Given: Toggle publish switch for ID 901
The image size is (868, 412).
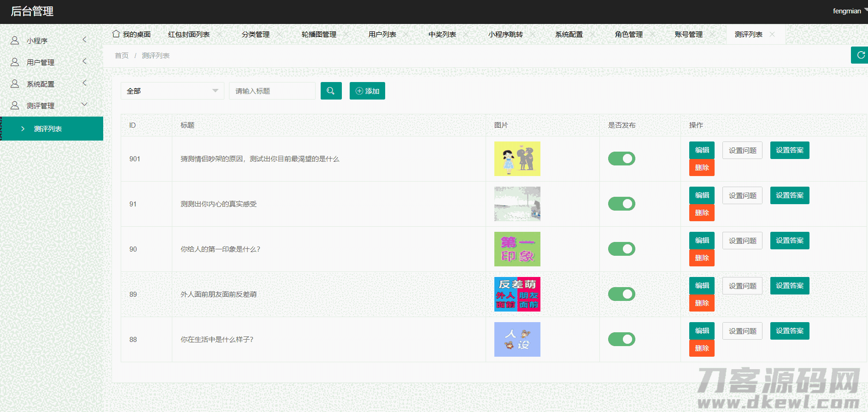Looking at the screenshot, I should (x=622, y=159).
